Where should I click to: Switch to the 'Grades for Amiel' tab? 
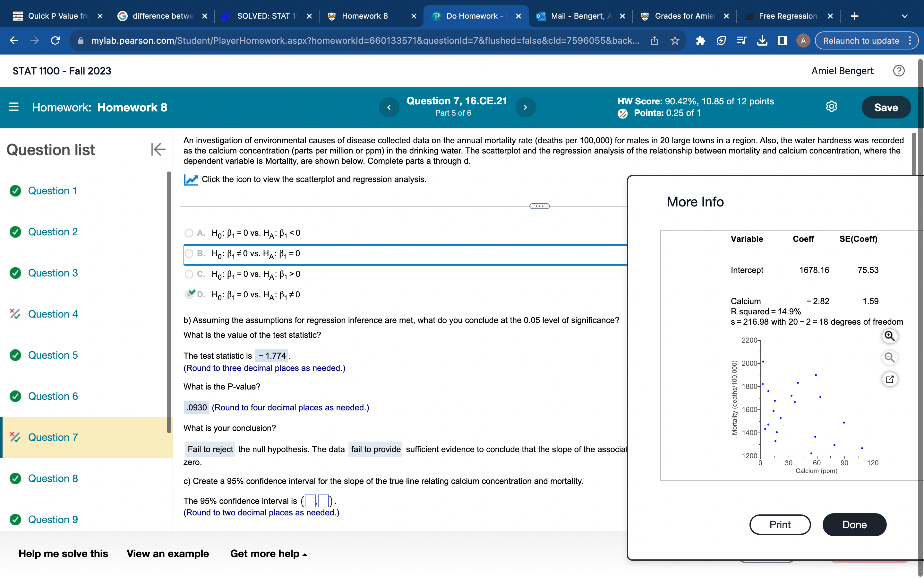tap(684, 16)
